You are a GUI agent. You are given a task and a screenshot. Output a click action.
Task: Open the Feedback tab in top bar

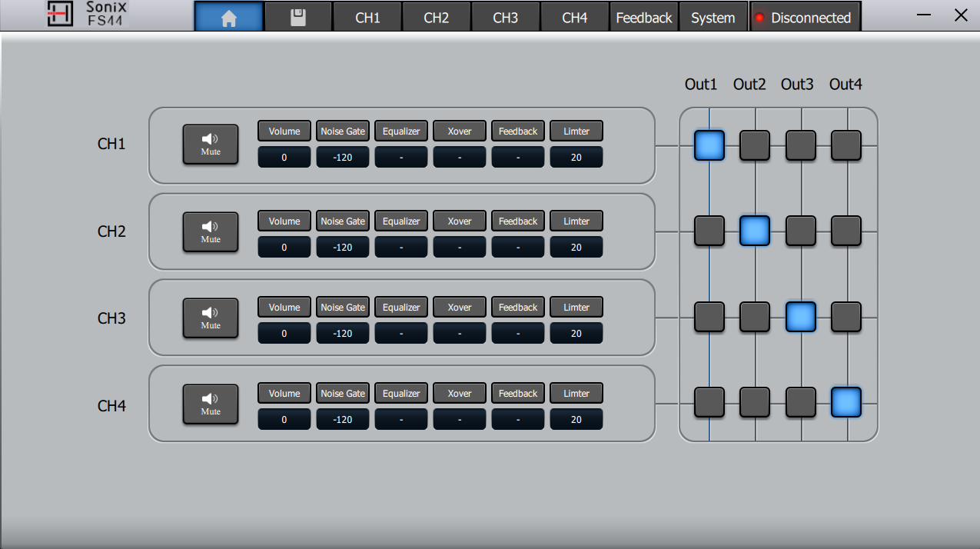pyautogui.click(x=643, y=18)
